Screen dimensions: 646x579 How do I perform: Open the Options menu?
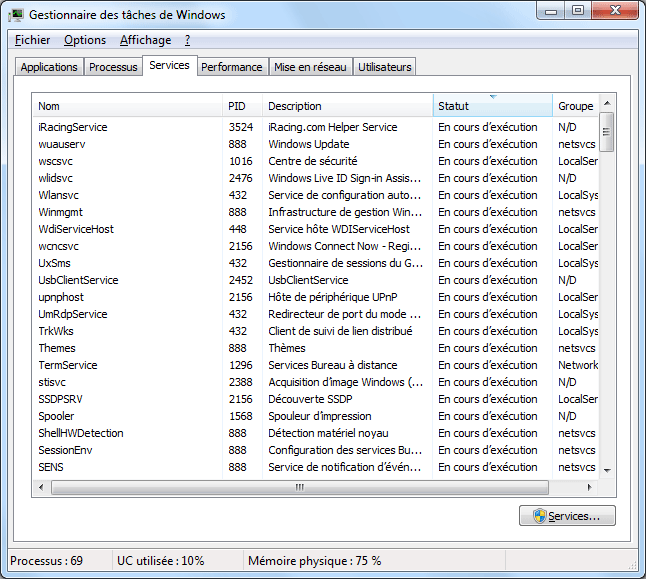point(85,40)
